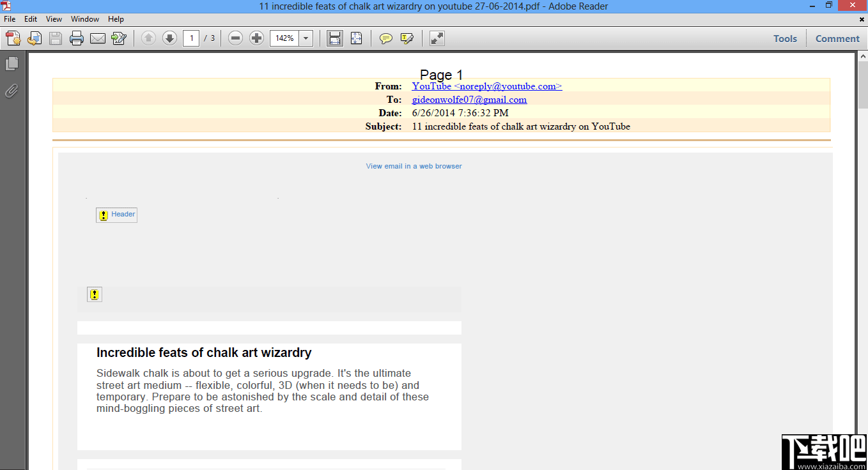Select the Sticky Note comment tool
This screenshot has height=470, width=868.
(385, 38)
